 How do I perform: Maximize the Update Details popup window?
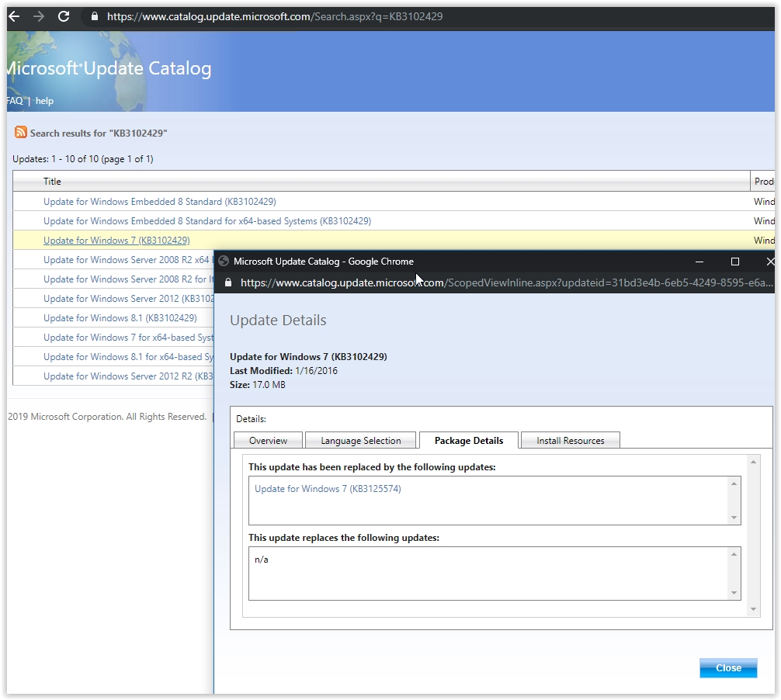734,262
